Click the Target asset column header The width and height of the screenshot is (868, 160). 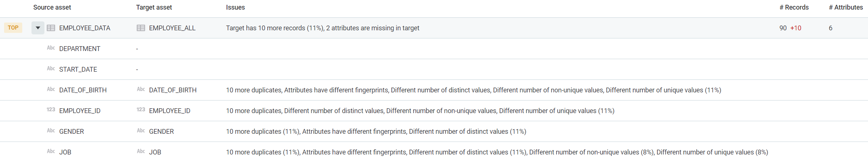[x=154, y=7]
